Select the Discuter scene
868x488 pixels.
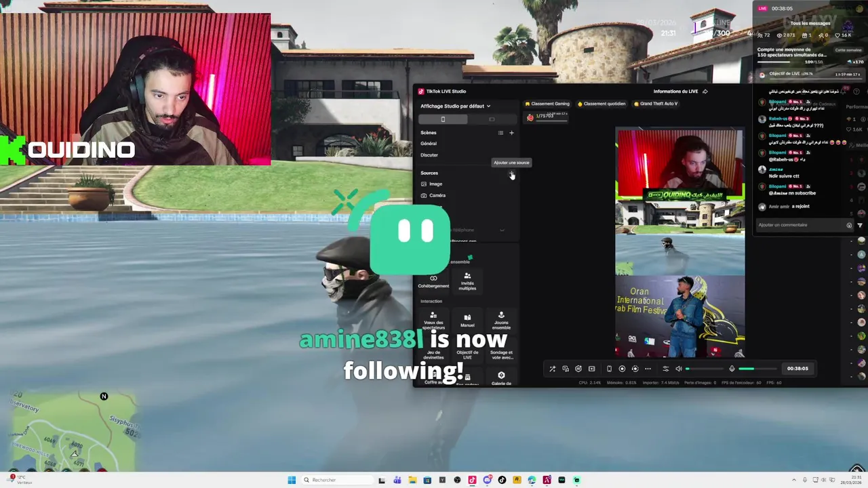coord(429,155)
